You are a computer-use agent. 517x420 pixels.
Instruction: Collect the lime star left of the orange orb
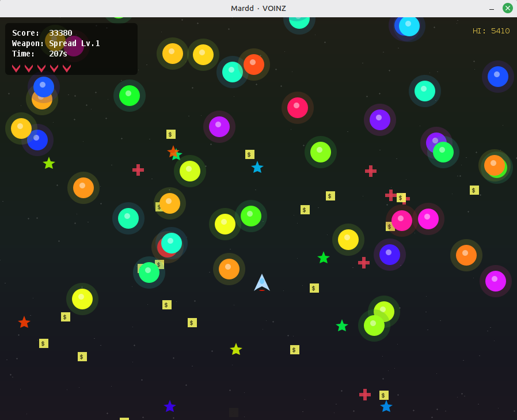click(x=49, y=164)
